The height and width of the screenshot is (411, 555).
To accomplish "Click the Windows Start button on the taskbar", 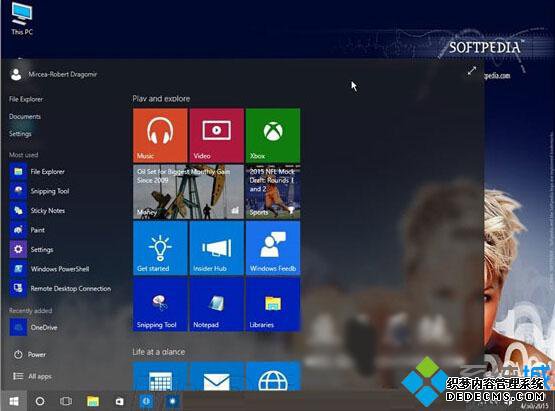I will pos(13,401).
